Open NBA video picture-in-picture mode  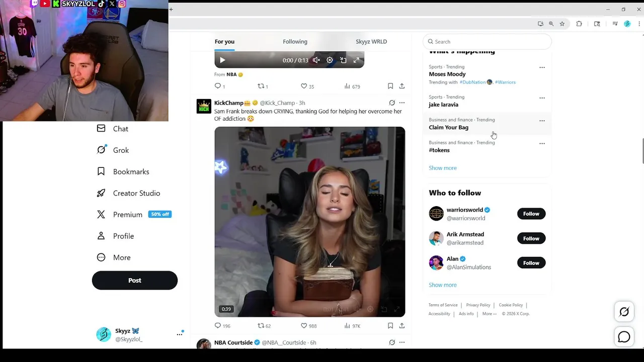point(343,60)
